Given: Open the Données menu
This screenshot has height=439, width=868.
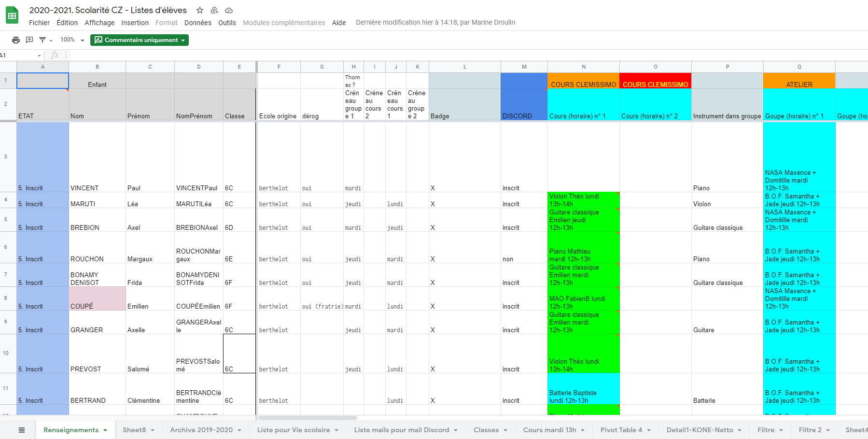Looking at the screenshot, I should (197, 23).
